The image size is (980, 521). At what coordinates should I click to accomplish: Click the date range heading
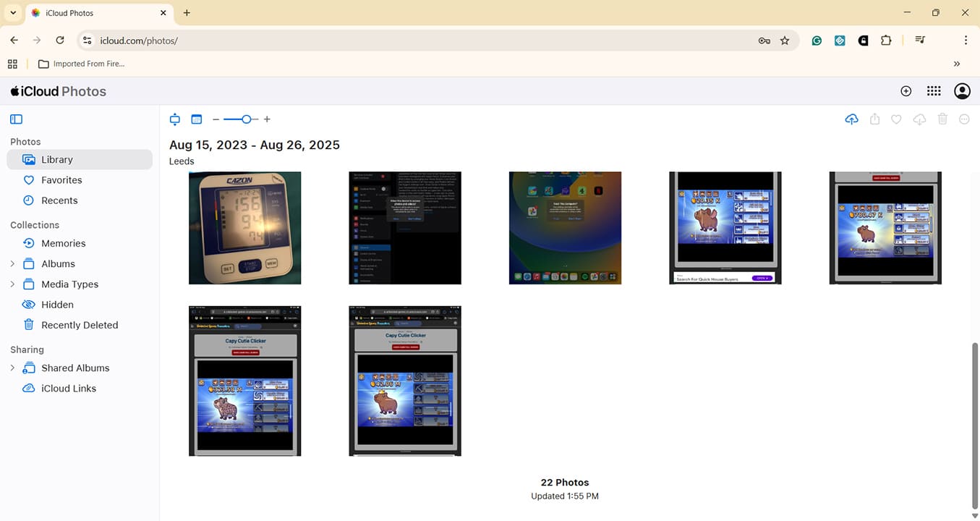coord(255,145)
